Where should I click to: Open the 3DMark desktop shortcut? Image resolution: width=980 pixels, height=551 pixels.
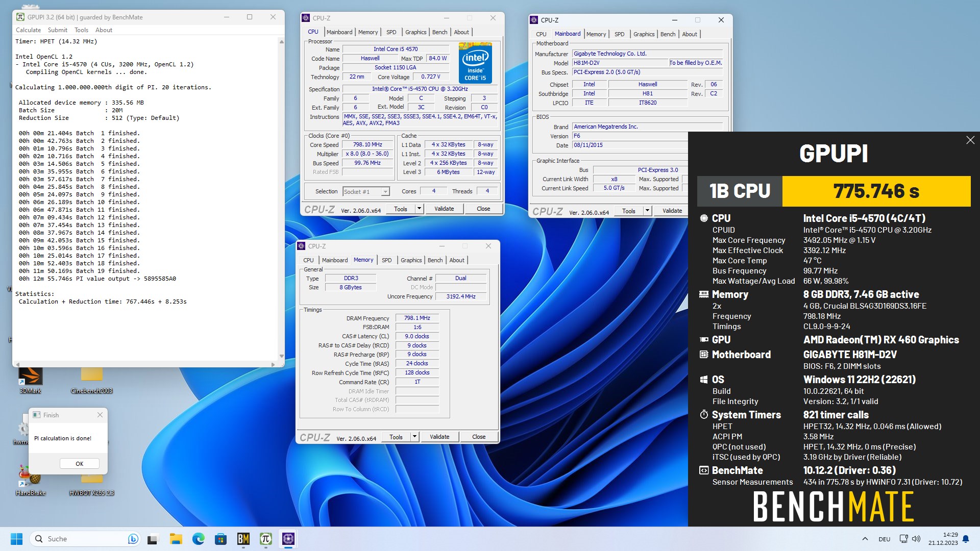point(30,380)
